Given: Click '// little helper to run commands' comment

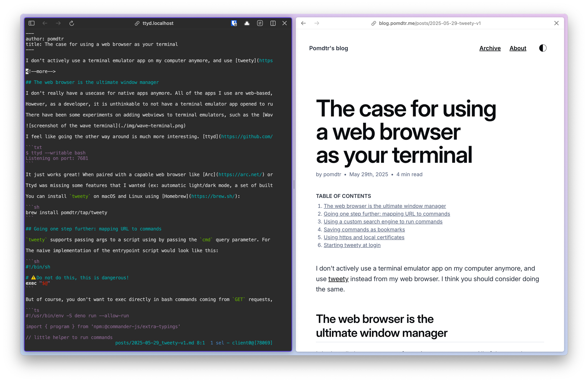Looking at the screenshot, I should pos(69,337).
